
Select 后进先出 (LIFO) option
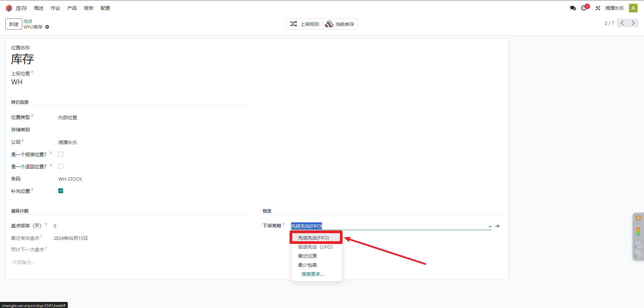[315, 247]
